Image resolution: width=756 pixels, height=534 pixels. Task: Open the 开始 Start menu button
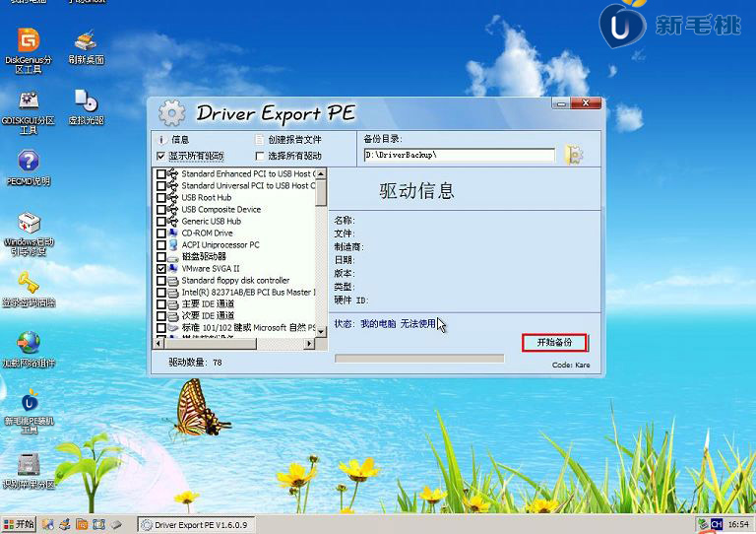(19, 524)
